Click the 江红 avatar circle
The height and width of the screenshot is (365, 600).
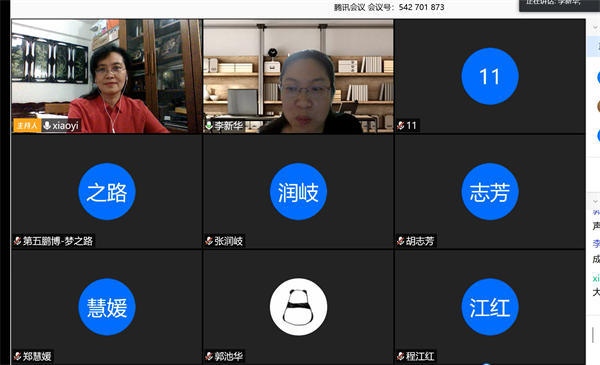(x=490, y=307)
